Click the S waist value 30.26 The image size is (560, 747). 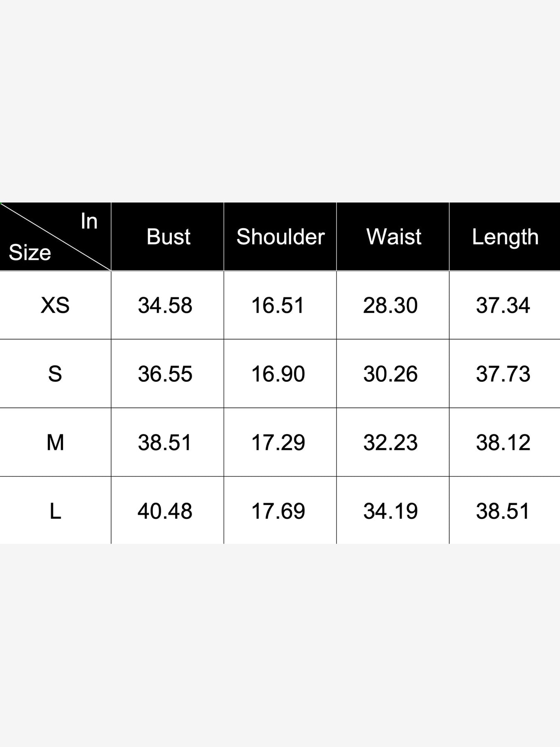[390, 374]
